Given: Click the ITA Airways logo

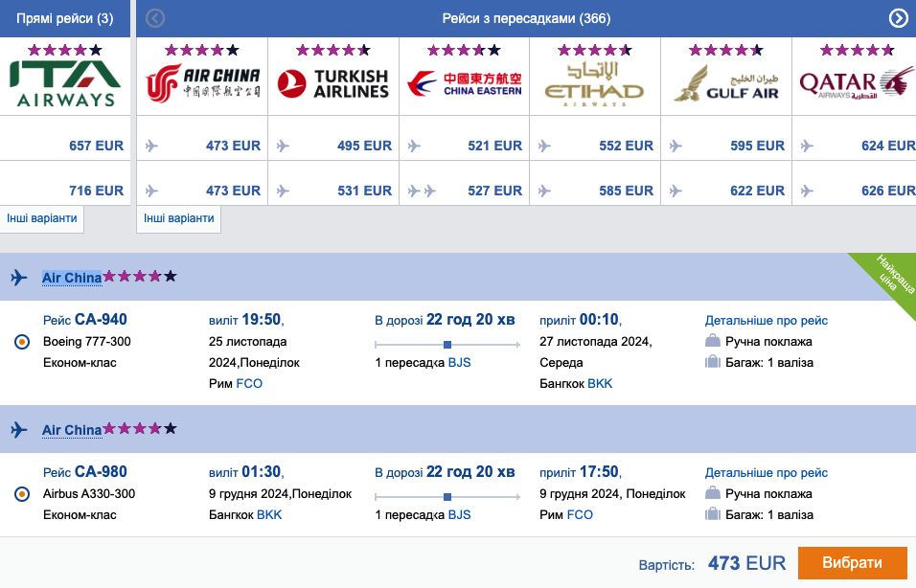Looking at the screenshot, I should point(64,83).
